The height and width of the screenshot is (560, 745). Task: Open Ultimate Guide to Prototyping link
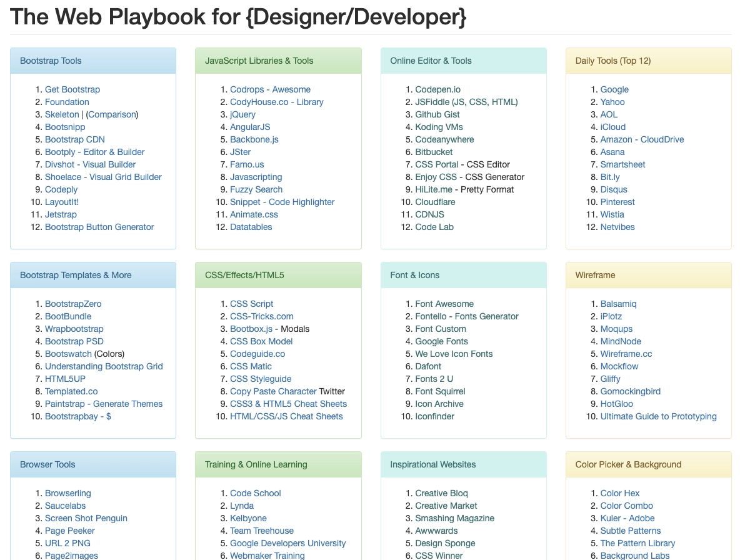pos(658,416)
